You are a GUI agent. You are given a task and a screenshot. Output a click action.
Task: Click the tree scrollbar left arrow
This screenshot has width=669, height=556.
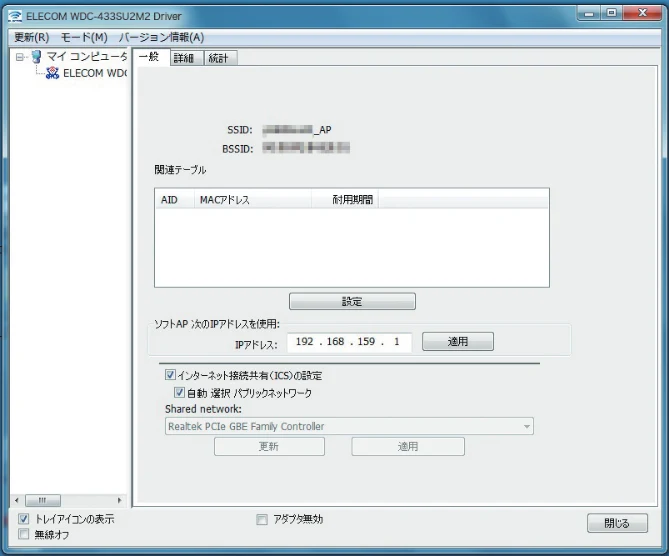tap(16, 500)
